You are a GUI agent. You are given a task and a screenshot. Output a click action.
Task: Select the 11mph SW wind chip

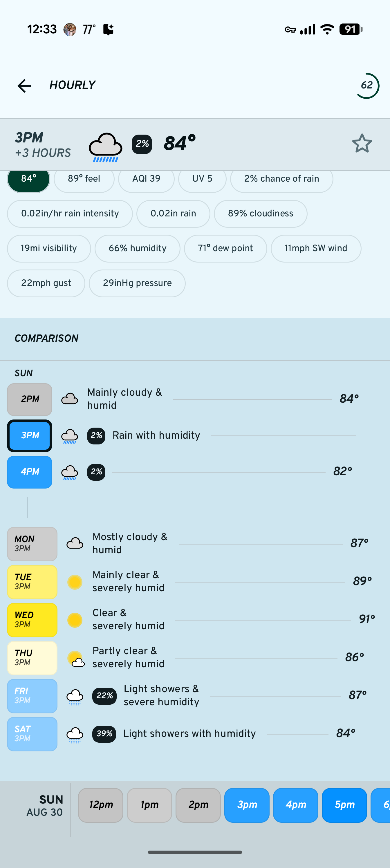coord(316,248)
